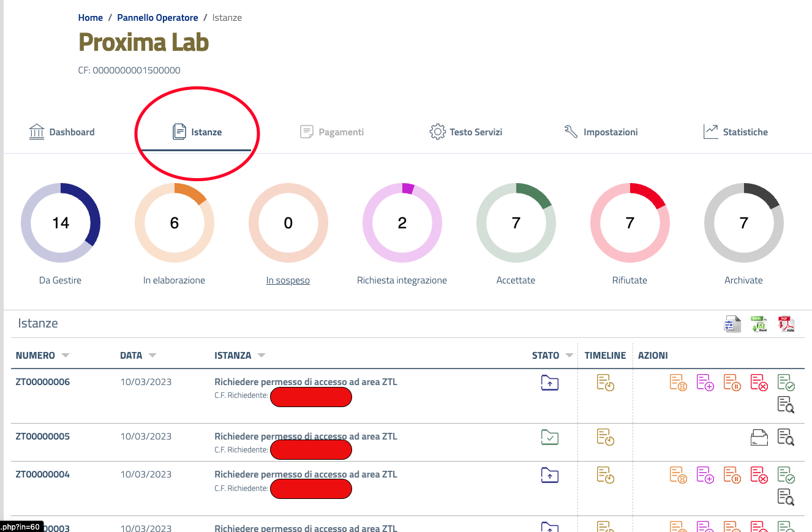Image resolution: width=812 pixels, height=532 pixels.
Task: Open the STATO column sort arrow
Action: point(569,356)
